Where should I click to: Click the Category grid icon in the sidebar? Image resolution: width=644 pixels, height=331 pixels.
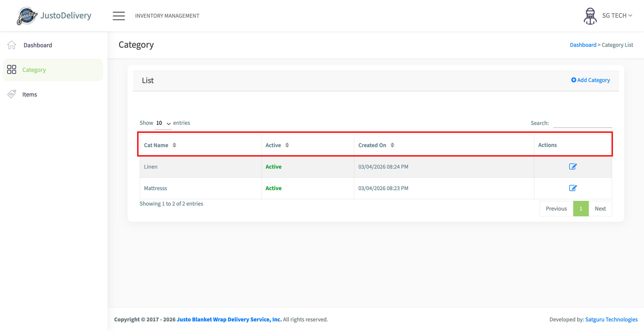(x=12, y=70)
